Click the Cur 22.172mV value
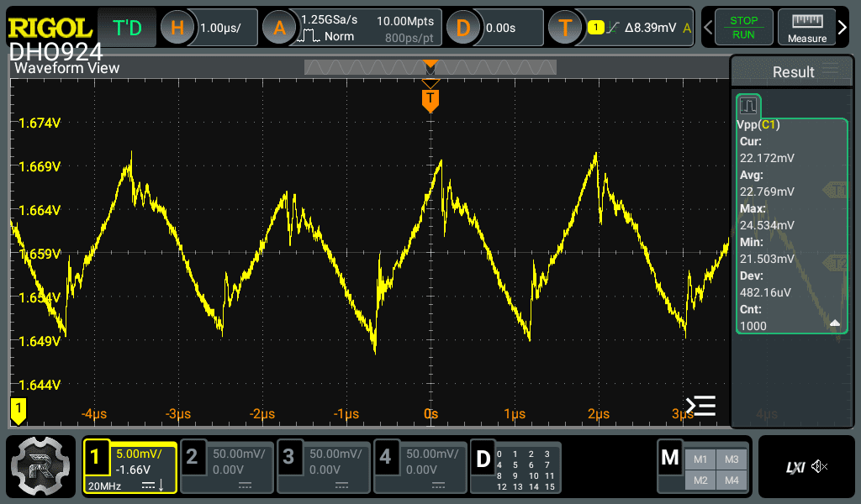Image resolution: width=861 pixels, height=504 pixels. coord(767,158)
